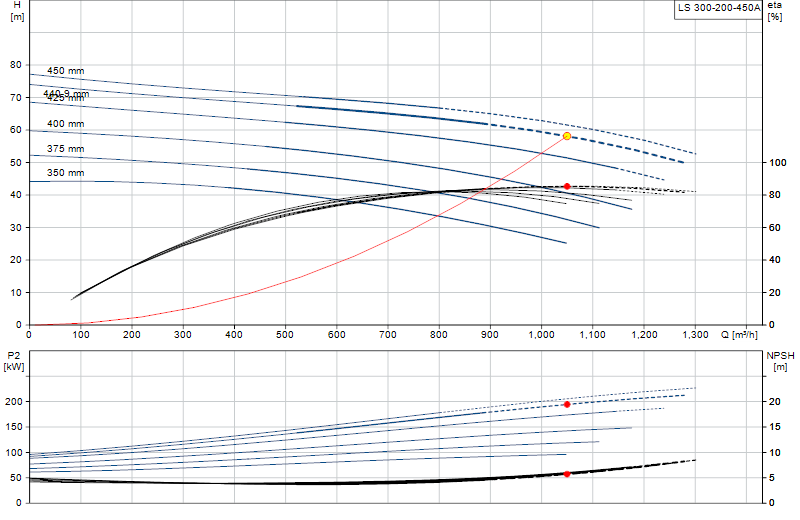Click the 350 mm impeller curve label
The image size is (800, 520).
65,173
